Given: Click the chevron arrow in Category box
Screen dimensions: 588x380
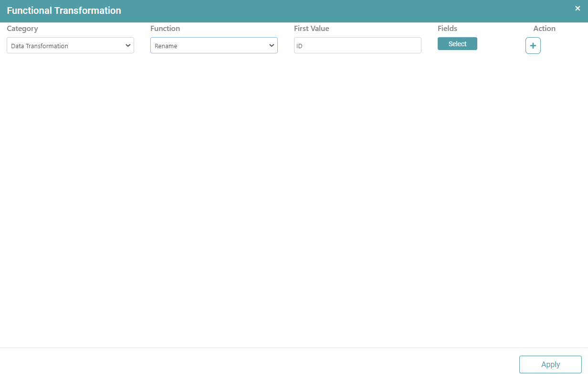Looking at the screenshot, I should click(x=128, y=46).
